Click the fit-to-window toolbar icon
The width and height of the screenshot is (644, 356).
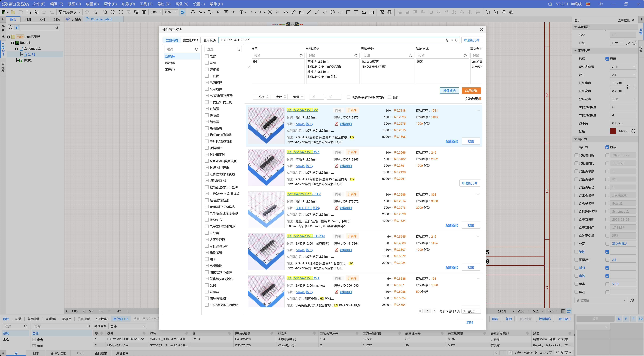point(121,12)
